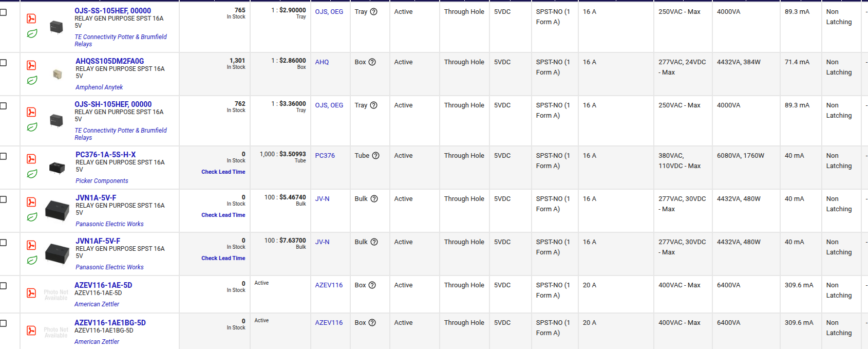Open AZEV116 series link in AZEV116-1AE-5D row
The height and width of the screenshot is (349, 868).
329,285
